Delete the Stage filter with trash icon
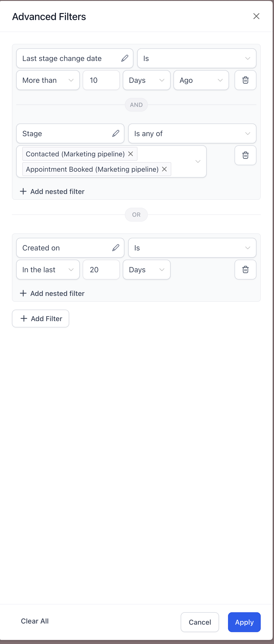 coord(245,155)
